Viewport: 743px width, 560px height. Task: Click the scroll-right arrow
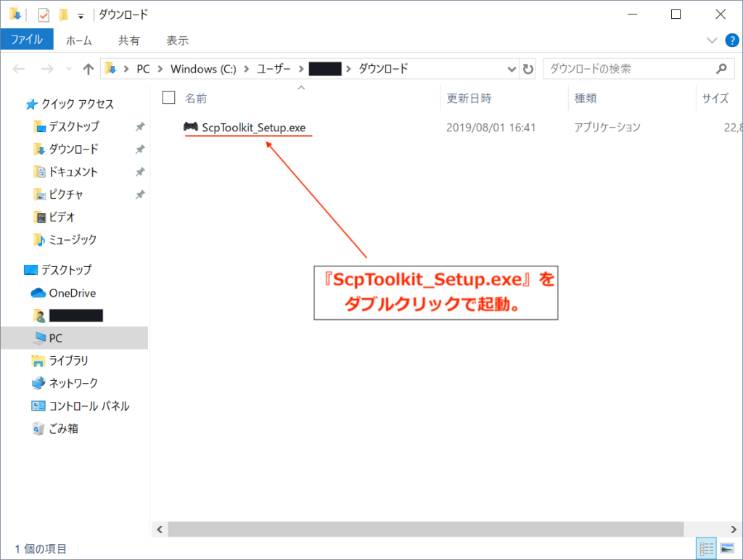[734, 530]
